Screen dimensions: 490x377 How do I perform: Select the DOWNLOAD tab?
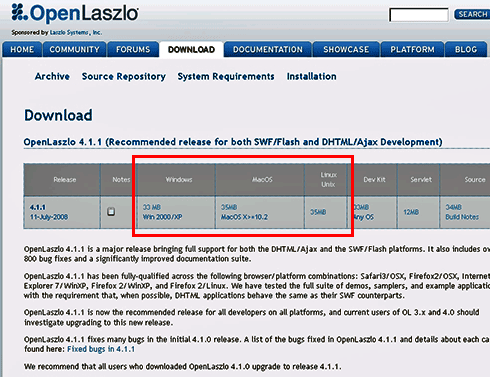coord(191,50)
